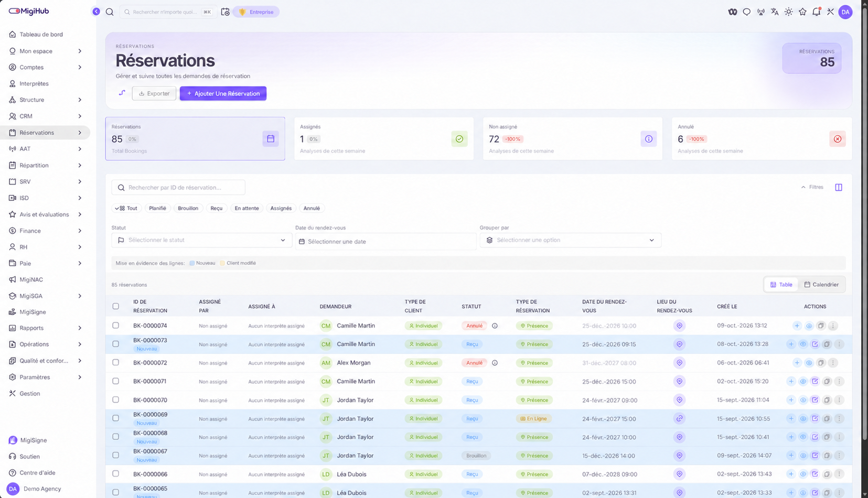Click the reservation ID search field

pos(178,187)
